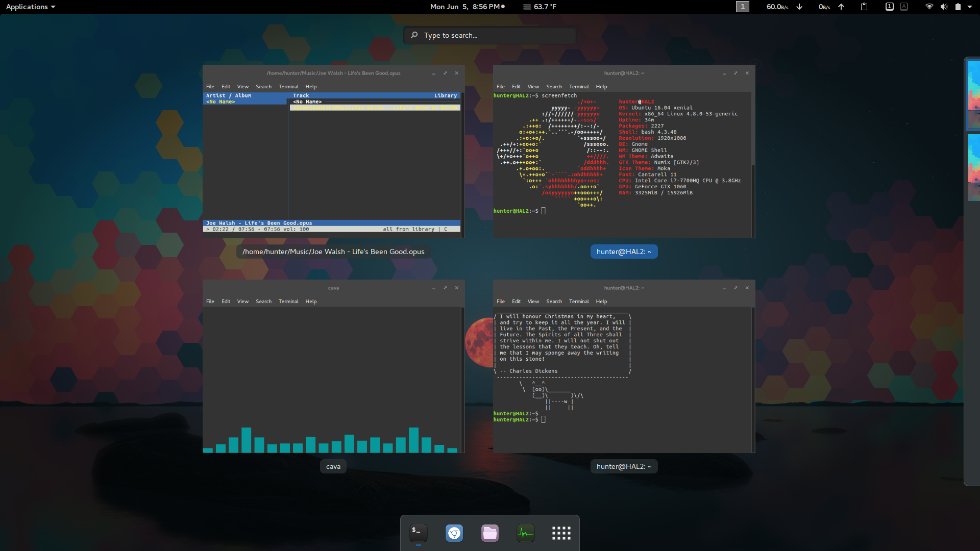
Task: Click 'all from library' text in cmus
Action: tap(409, 230)
